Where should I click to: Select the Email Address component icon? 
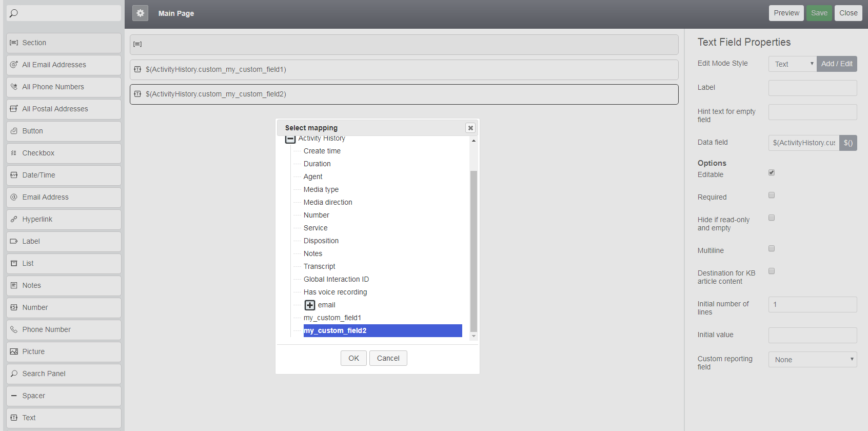pyautogui.click(x=14, y=197)
